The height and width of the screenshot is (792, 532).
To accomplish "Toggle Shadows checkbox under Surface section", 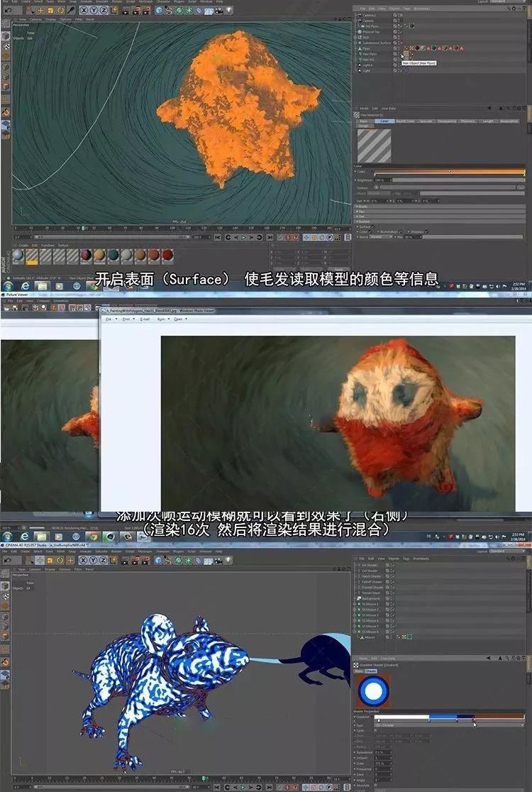I will tap(426, 232).
